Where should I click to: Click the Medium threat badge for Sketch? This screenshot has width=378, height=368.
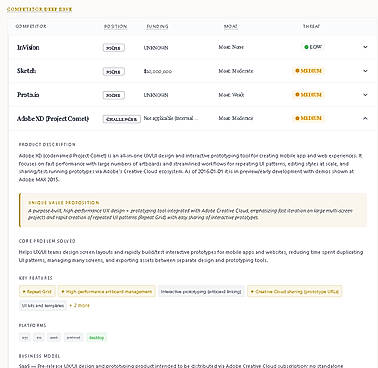[x=308, y=71]
